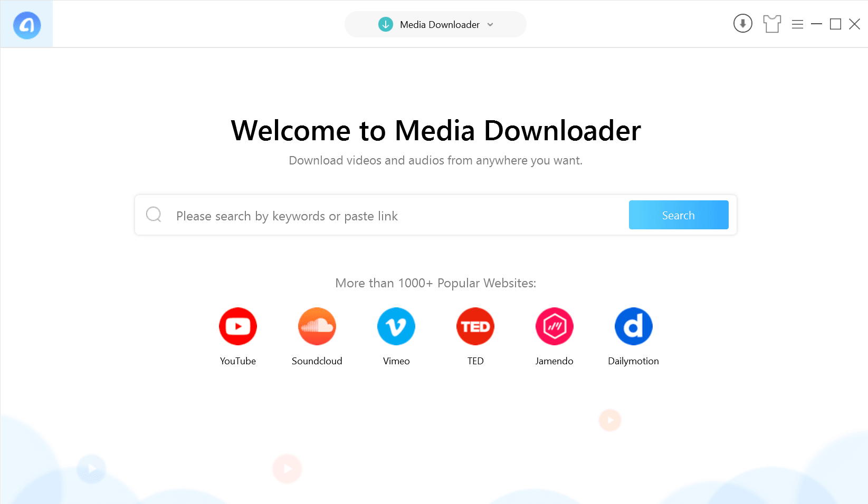Choose the Vimeo icon
This screenshot has width=868, height=504.
tap(396, 326)
